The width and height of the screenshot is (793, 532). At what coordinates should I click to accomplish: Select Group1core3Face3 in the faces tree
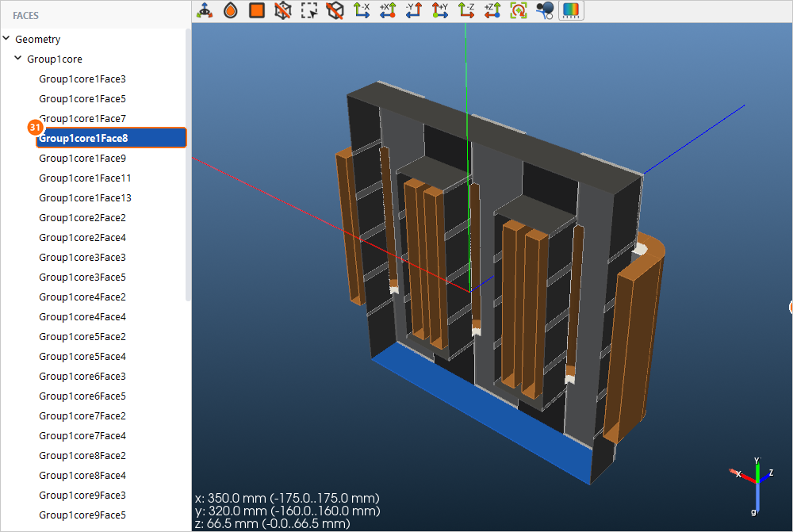pos(82,258)
